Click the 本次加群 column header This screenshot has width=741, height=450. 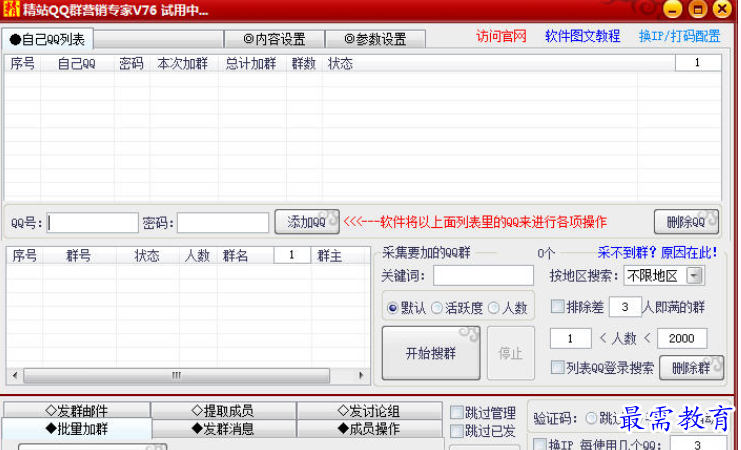coord(183,63)
